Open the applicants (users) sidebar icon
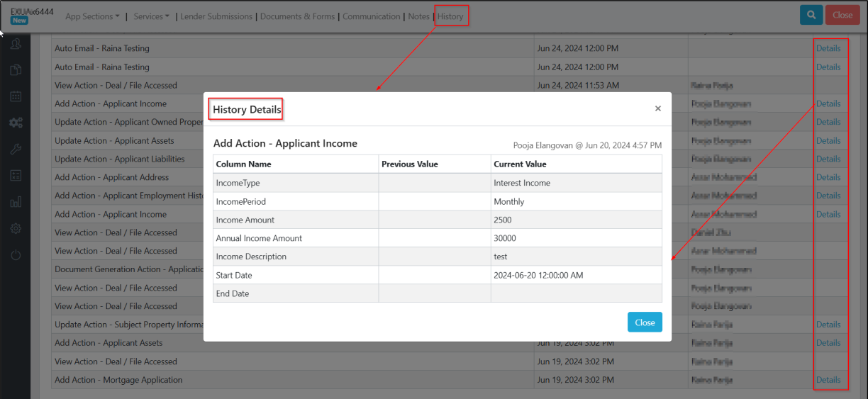The height and width of the screenshot is (399, 868). [x=16, y=44]
